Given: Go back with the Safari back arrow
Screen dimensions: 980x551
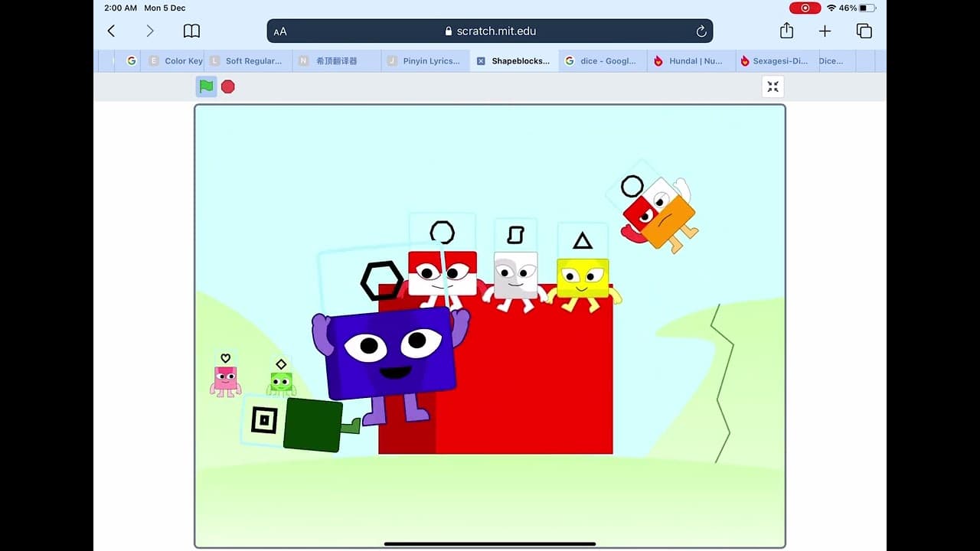Looking at the screenshot, I should pyautogui.click(x=112, y=31).
